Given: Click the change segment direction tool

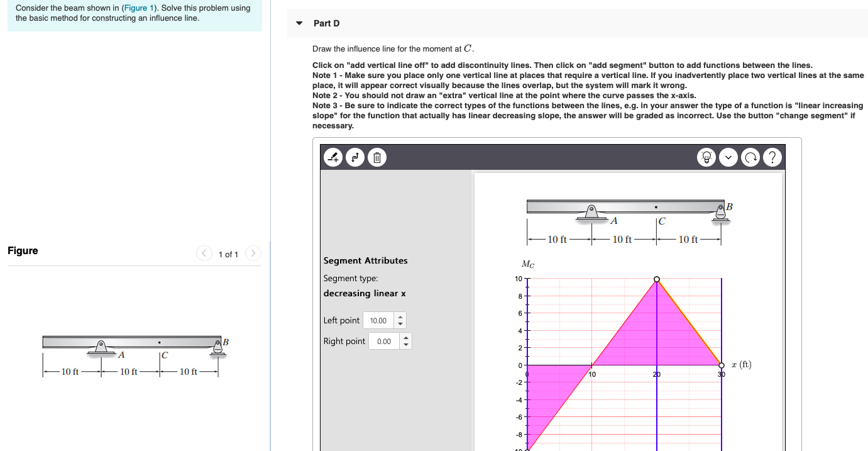Looking at the screenshot, I should (x=355, y=157).
